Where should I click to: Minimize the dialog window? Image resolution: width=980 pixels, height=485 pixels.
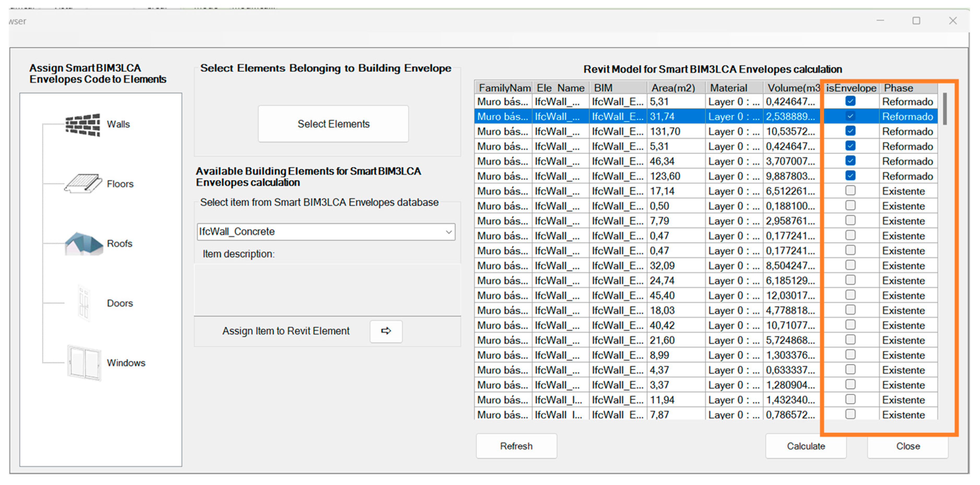[880, 21]
